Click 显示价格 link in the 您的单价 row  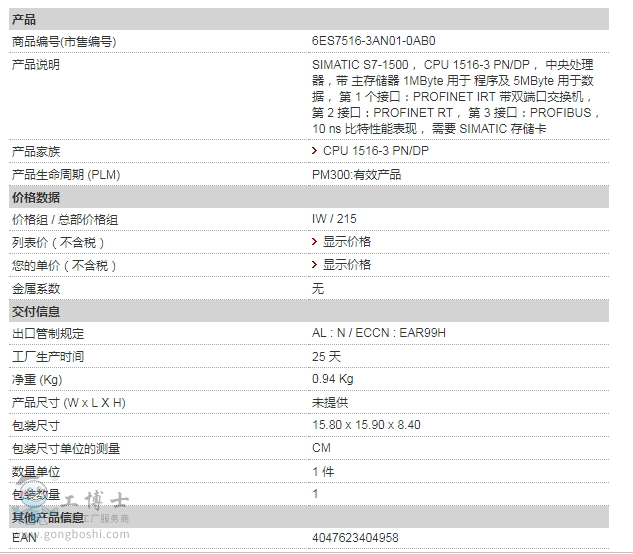(346, 265)
